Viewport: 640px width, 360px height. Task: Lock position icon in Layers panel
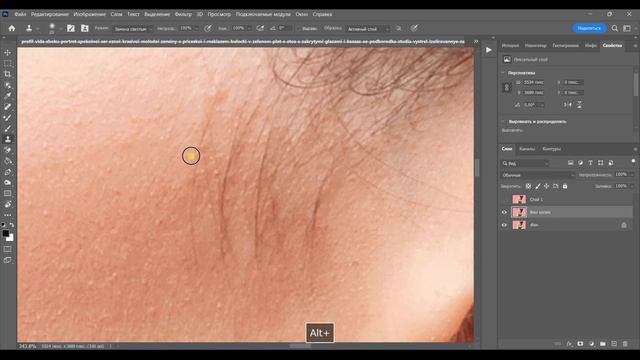(547, 186)
